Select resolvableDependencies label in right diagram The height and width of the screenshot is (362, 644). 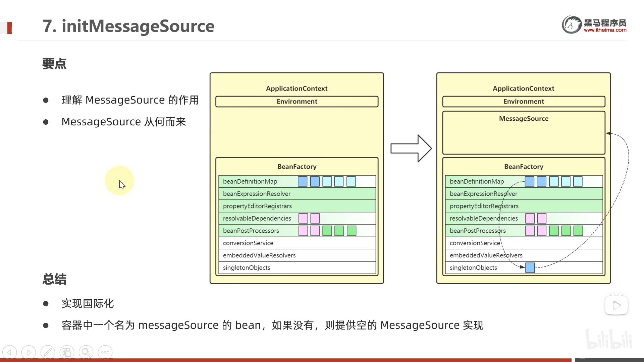tap(484, 219)
